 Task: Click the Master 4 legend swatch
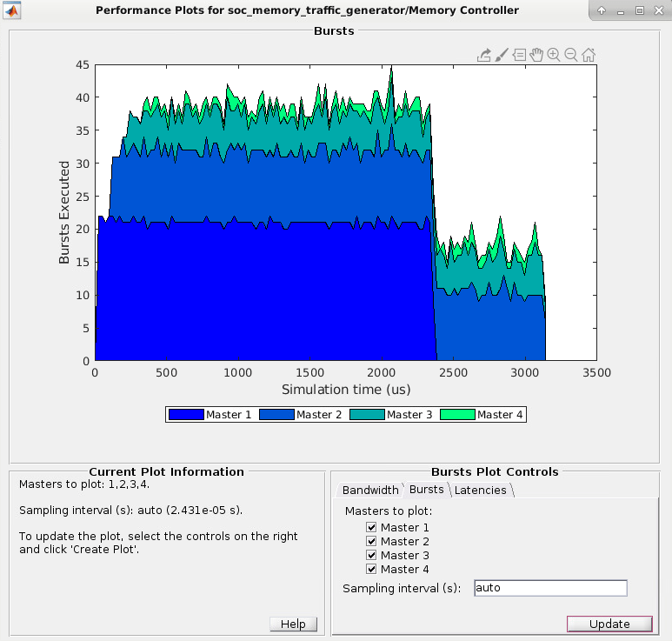tap(458, 415)
